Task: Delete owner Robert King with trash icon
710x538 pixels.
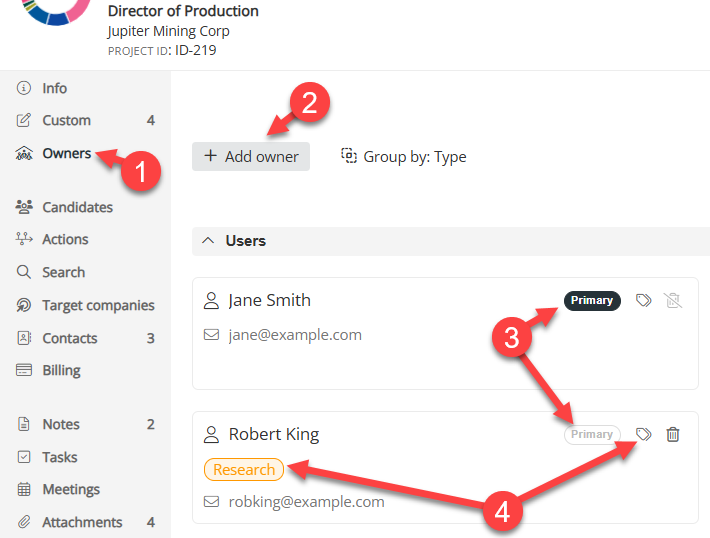Action: (673, 434)
